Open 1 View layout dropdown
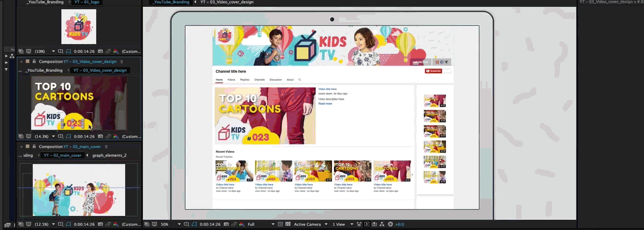This screenshot has height=230, width=644. pos(343,224)
